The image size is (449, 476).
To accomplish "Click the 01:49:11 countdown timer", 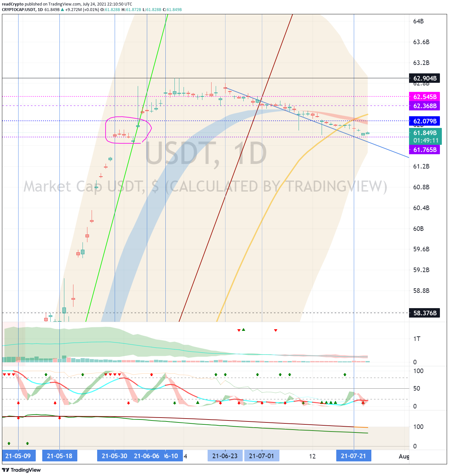I will (425, 141).
